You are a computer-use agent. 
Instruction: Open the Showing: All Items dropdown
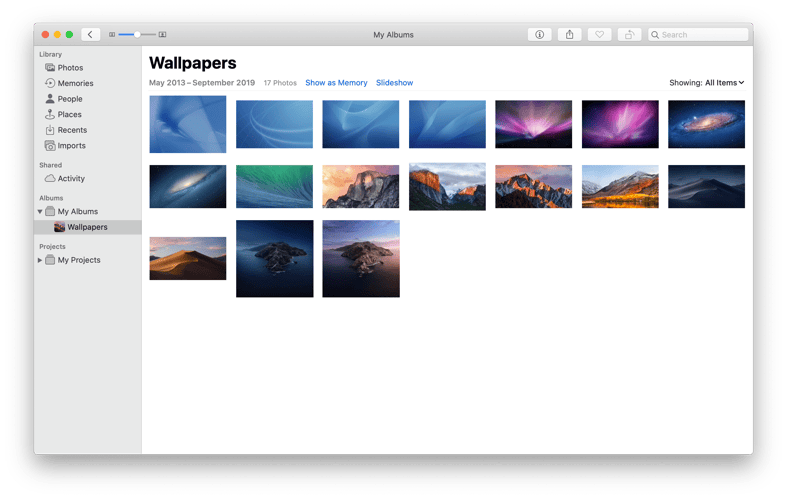coord(707,83)
